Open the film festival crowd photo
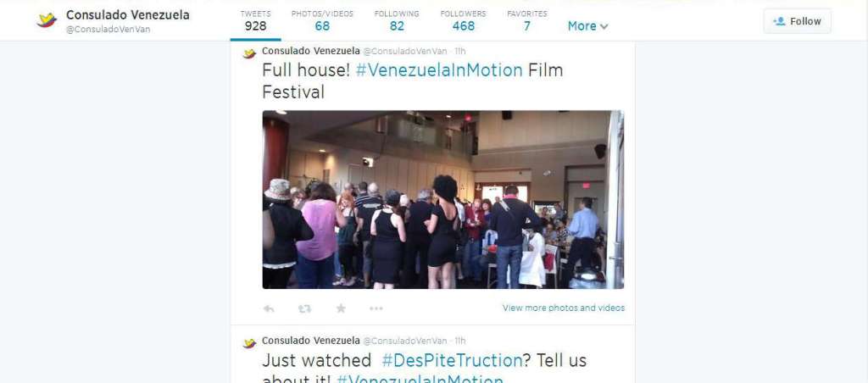 (442, 200)
